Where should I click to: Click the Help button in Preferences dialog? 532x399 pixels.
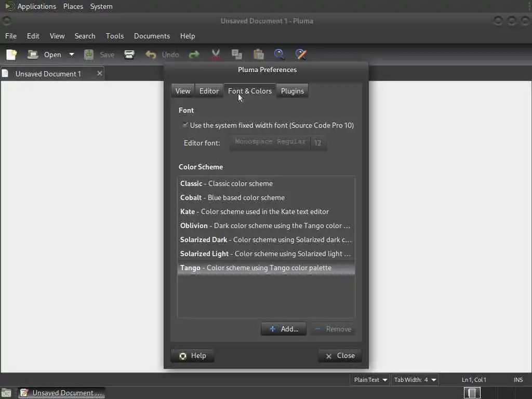pyautogui.click(x=192, y=355)
